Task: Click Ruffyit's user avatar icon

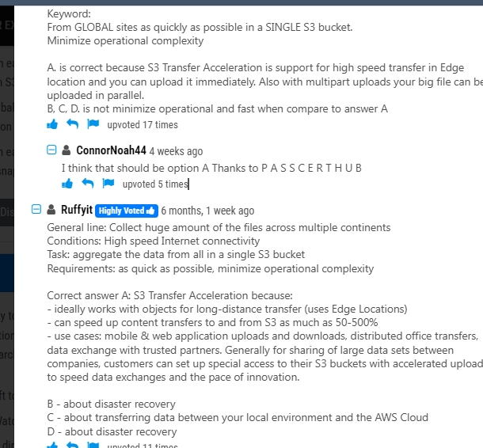Action: (51, 210)
